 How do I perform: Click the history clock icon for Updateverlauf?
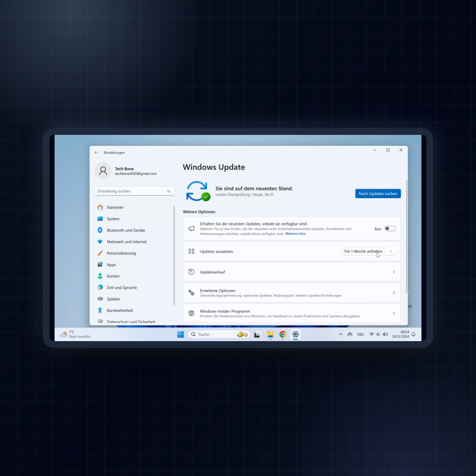click(x=191, y=272)
